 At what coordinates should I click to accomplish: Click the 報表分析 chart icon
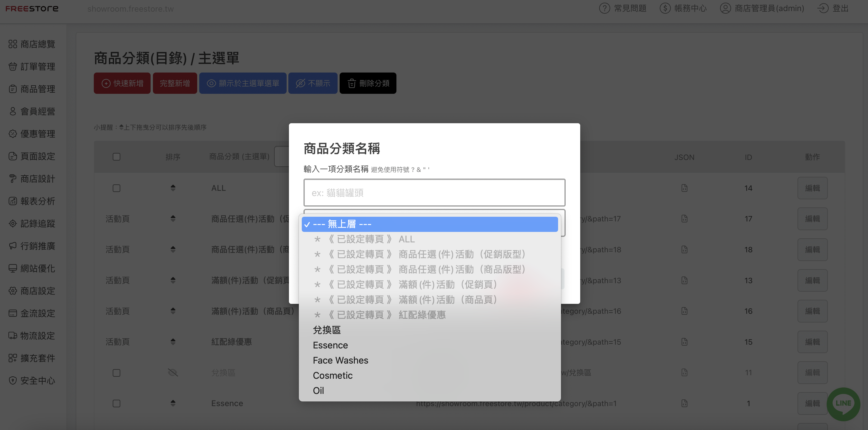click(13, 201)
